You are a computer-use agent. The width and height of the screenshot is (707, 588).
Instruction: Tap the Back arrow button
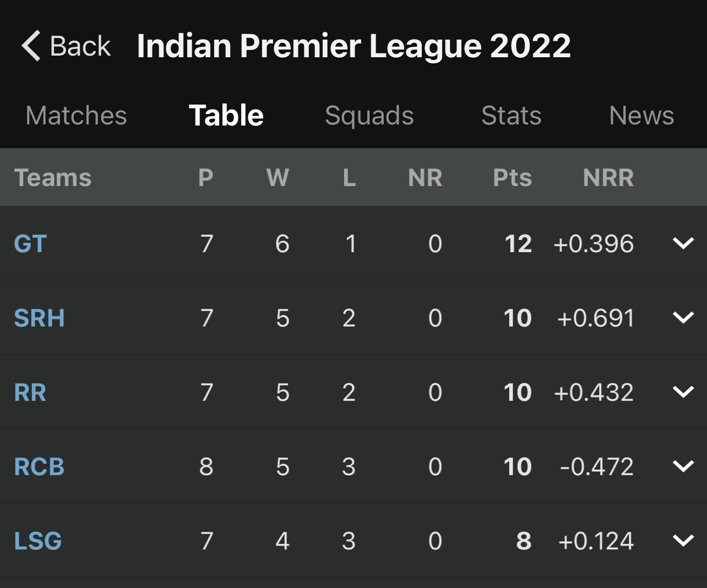click(x=65, y=46)
